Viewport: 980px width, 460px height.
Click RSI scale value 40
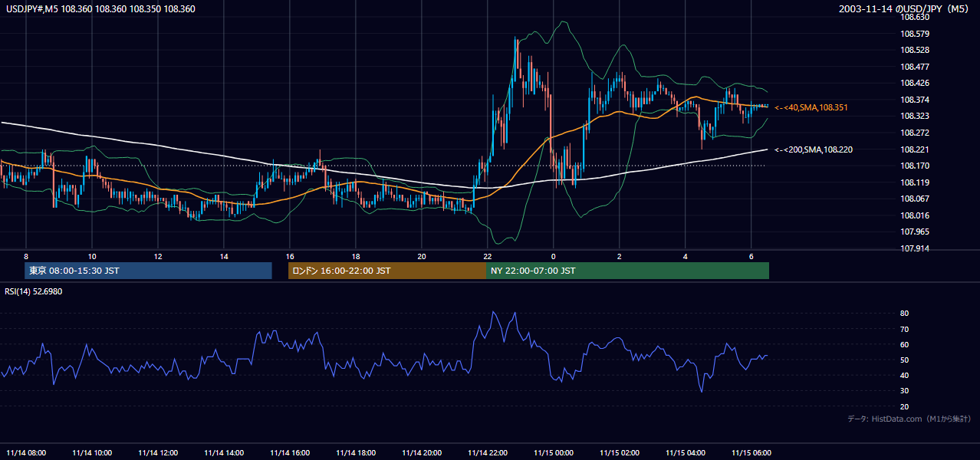tap(905, 375)
